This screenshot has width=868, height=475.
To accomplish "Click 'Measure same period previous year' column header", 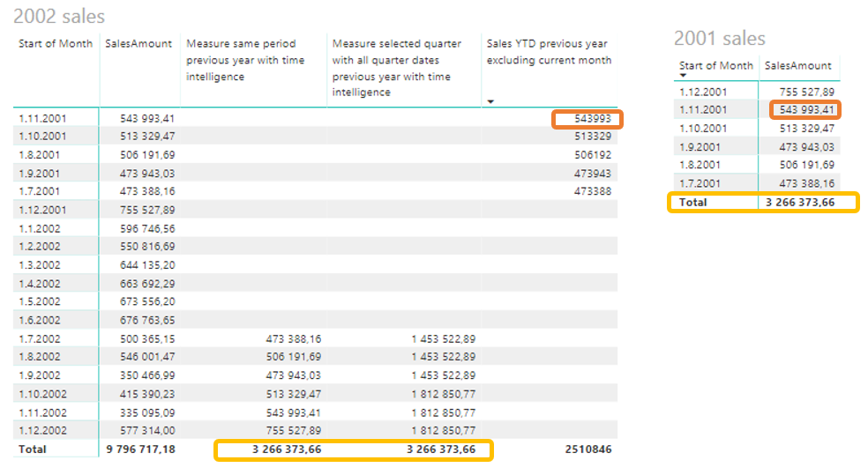I will 245,60.
